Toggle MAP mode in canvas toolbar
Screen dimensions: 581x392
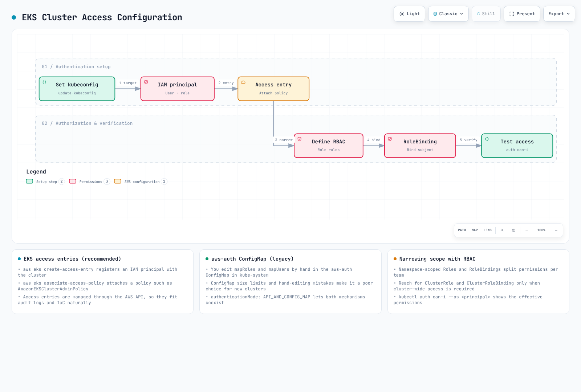(x=475, y=230)
